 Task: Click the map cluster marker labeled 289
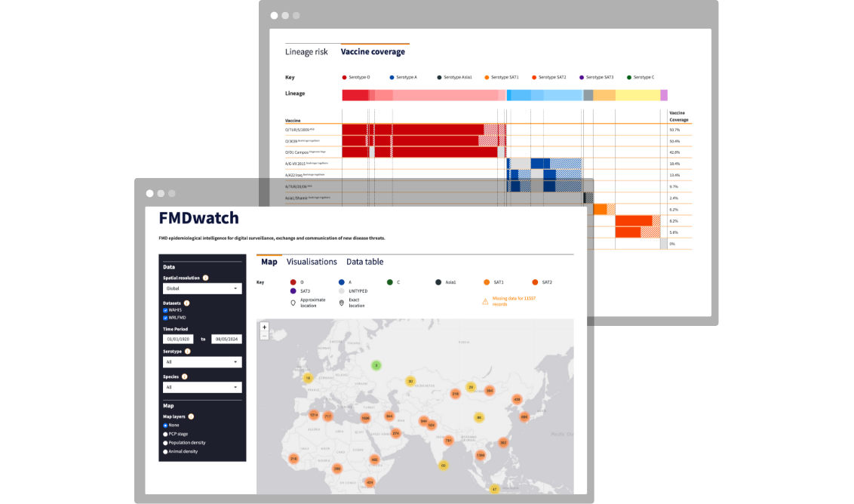337,469
